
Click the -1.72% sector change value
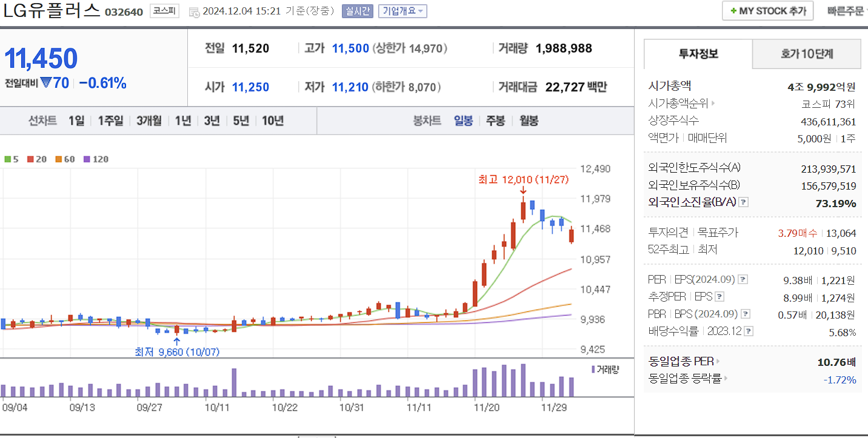pos(840,380)
